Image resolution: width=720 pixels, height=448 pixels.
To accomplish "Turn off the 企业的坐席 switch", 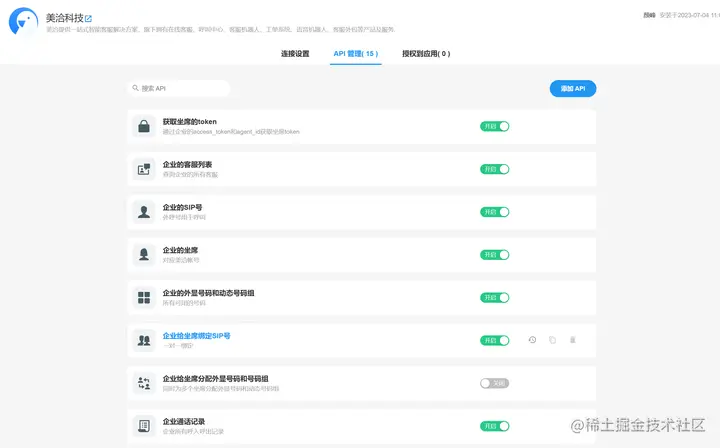I will pos(495,255).
